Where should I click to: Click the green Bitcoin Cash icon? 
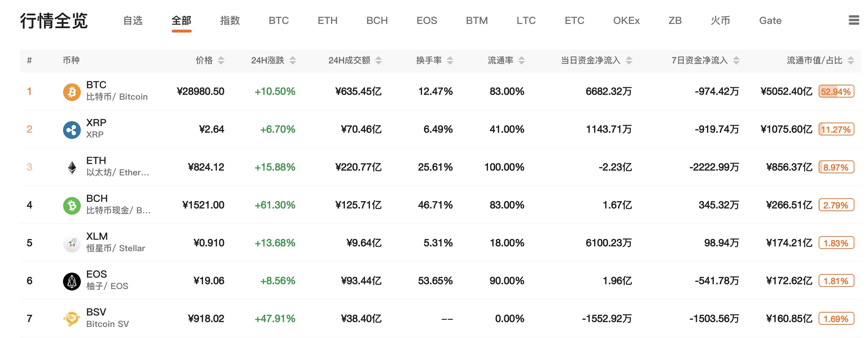(72, 205)
